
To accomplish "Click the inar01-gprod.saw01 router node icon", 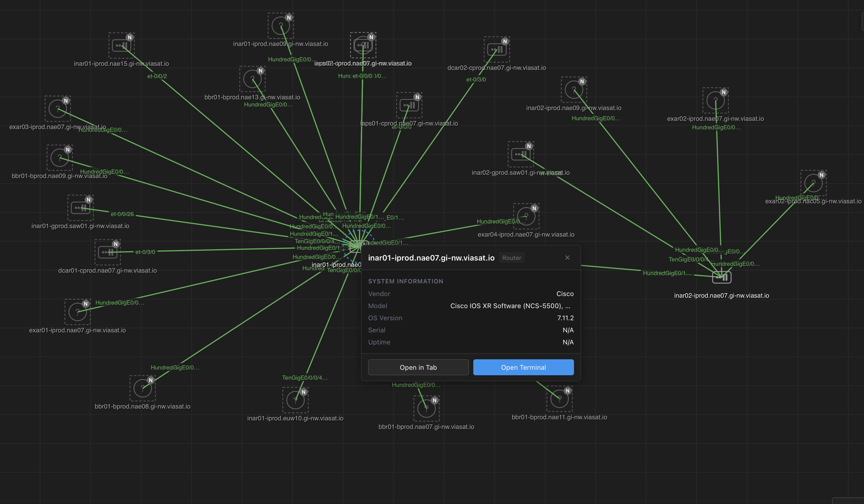I will coord(80,208).
